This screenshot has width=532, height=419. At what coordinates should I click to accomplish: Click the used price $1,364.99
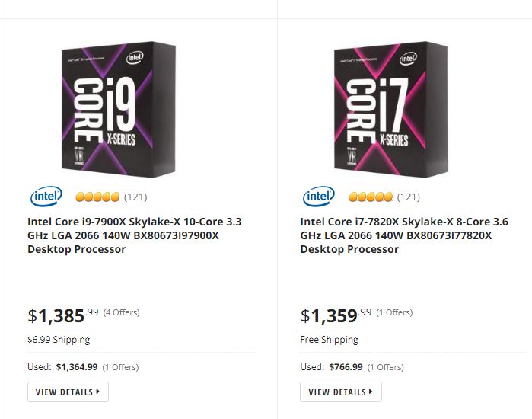click(77, 367)
